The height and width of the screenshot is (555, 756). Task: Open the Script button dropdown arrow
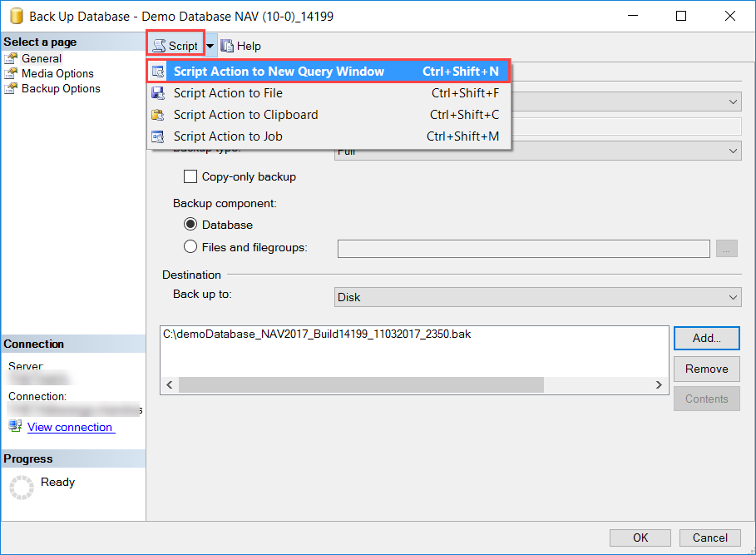(210, 46)
